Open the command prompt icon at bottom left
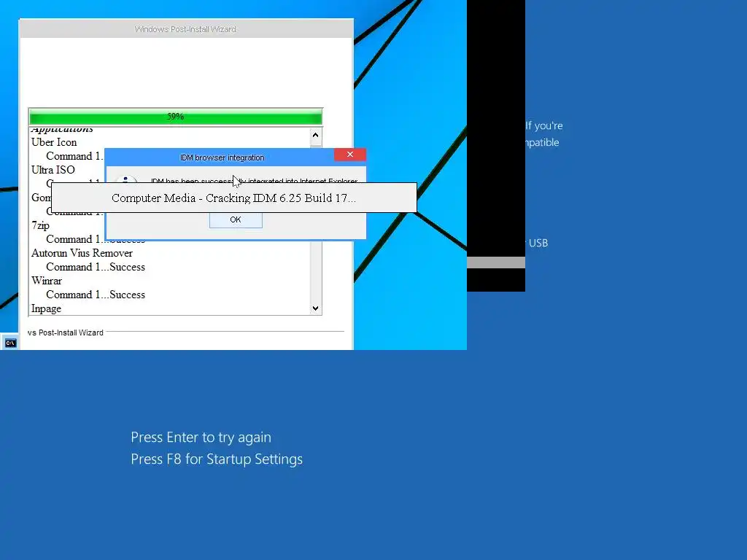 point(10,343)
